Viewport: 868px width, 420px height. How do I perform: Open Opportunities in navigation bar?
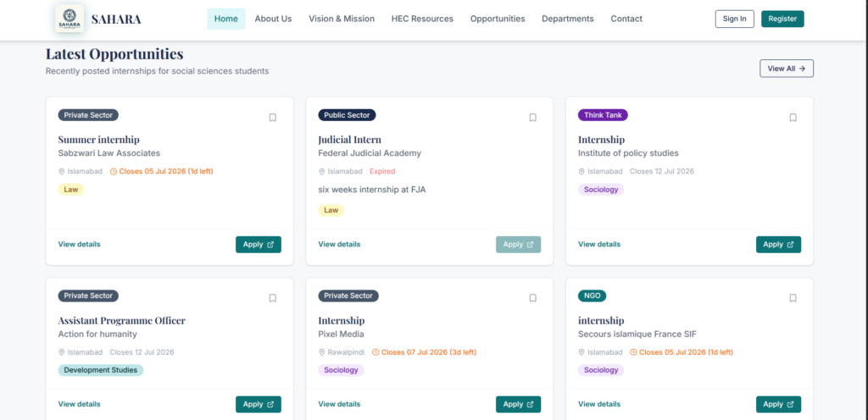(498, 19)
